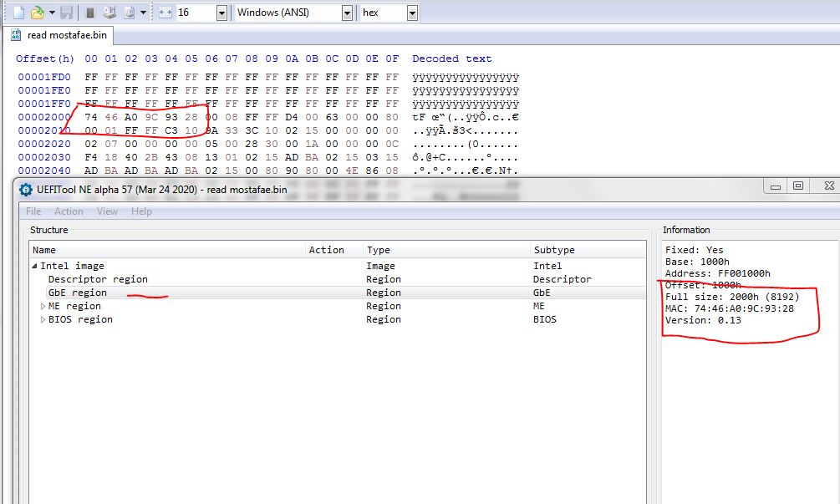840x504 pixels.
Task: Create a new file in HxD toolbar
Action: 18,13
